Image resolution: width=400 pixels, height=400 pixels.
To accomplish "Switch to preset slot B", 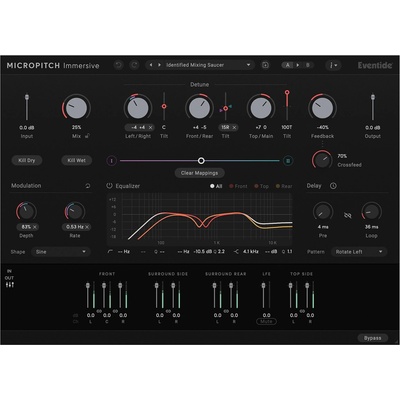I will point(308,65).
